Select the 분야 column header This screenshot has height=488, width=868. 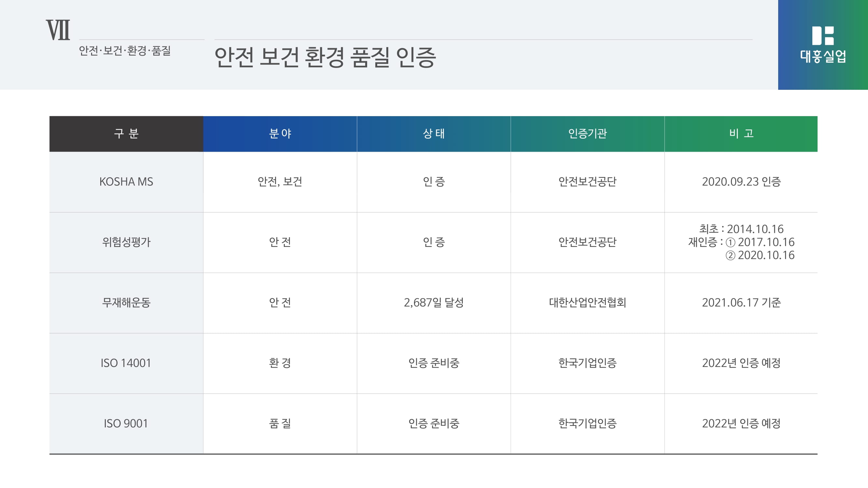point(280,134)
